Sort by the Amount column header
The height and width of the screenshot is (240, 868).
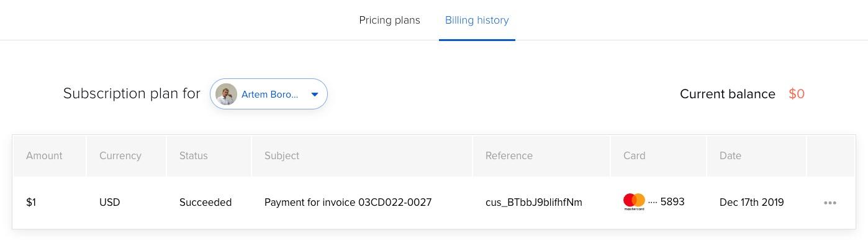tap(44, 155)
